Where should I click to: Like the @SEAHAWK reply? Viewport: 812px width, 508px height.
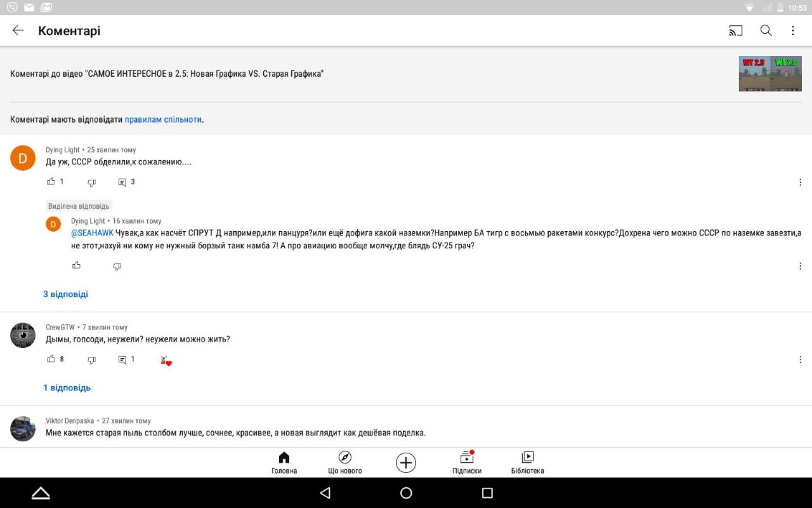(77, 265)
